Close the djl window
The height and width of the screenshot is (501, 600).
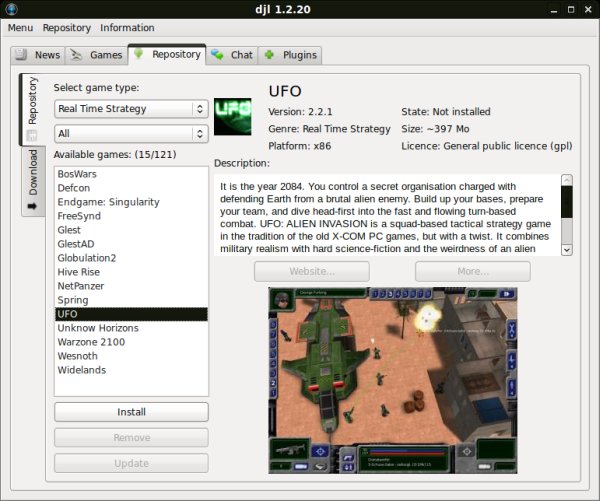pyautogui.click(x=587, y=9)
